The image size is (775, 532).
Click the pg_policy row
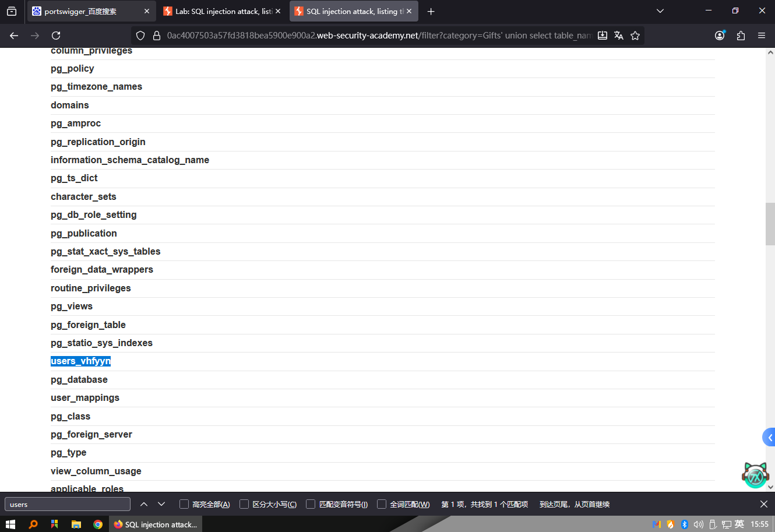pos(382,69)
